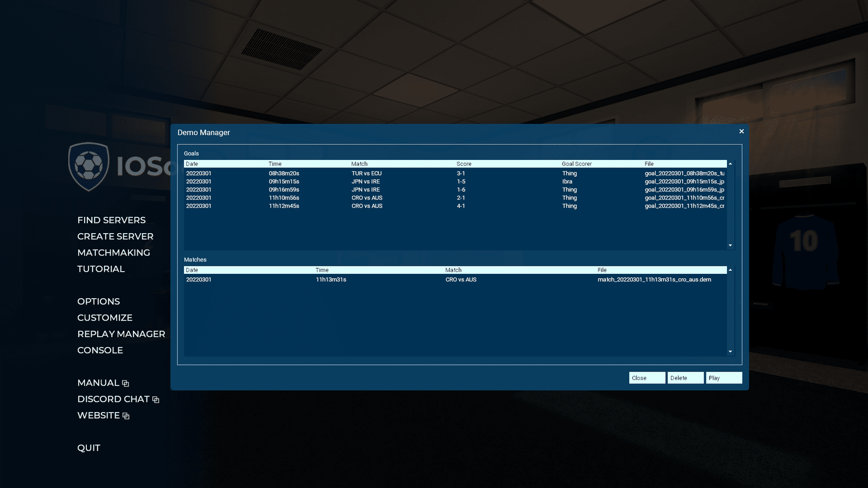Select the goal at 11h12m45s
The width and height of the screenshot is (868, 488).
pos(455,206)
